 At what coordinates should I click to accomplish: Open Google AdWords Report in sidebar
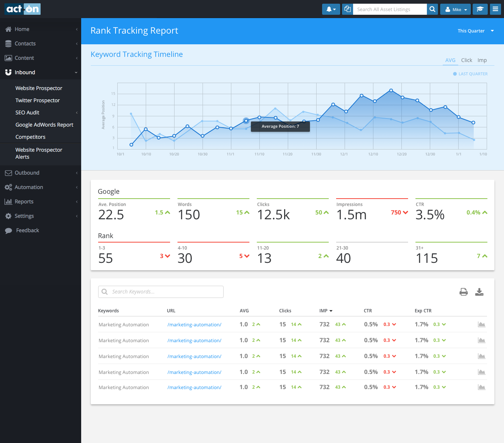pyautogui.click(x=44, y=125)
